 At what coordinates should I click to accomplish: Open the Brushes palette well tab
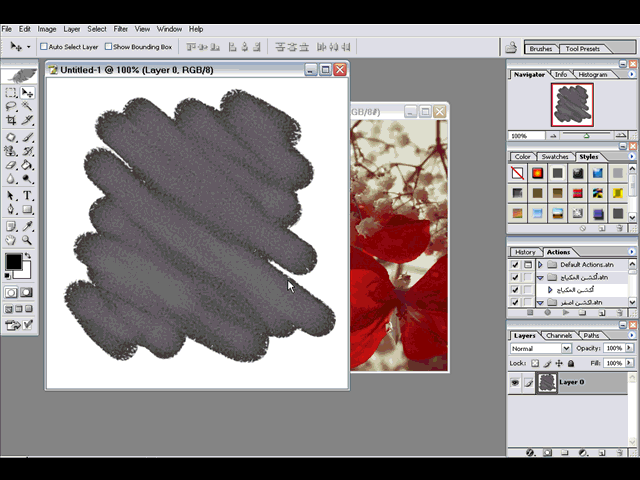540,48
